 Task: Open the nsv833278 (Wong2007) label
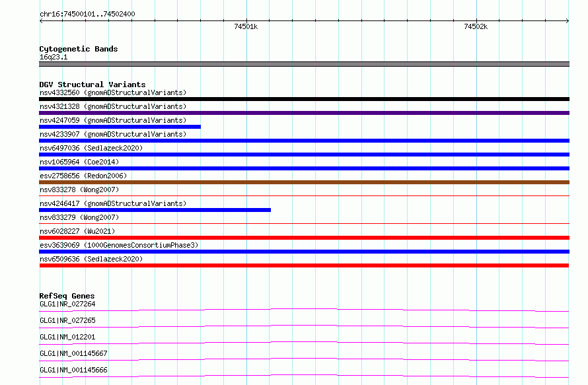tap(79, 190)
